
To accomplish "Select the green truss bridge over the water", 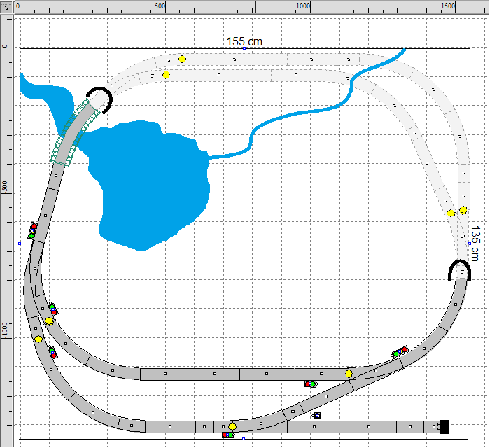I will click(x=73, y=133).
